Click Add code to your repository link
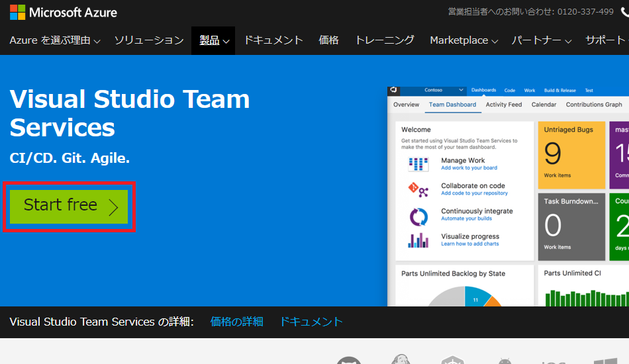Screen dimensions: 629x364 [x=474, y=193]
